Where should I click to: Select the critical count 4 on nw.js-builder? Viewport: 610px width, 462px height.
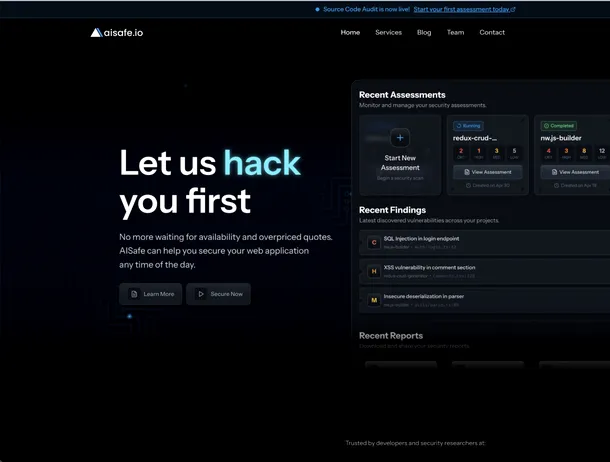(549, 153)
